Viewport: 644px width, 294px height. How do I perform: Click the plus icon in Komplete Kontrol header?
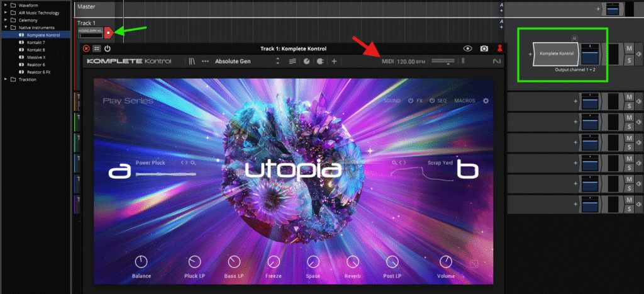335,61
